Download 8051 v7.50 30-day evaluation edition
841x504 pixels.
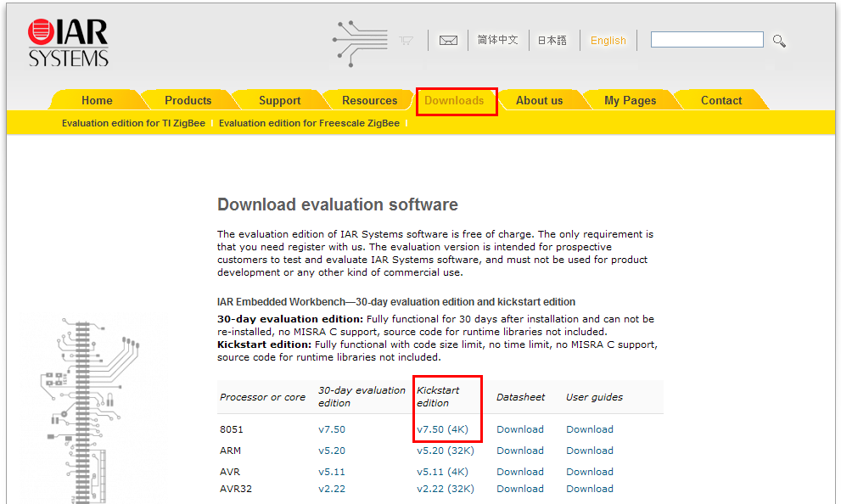pyautogui.click(x=332, y=429)
